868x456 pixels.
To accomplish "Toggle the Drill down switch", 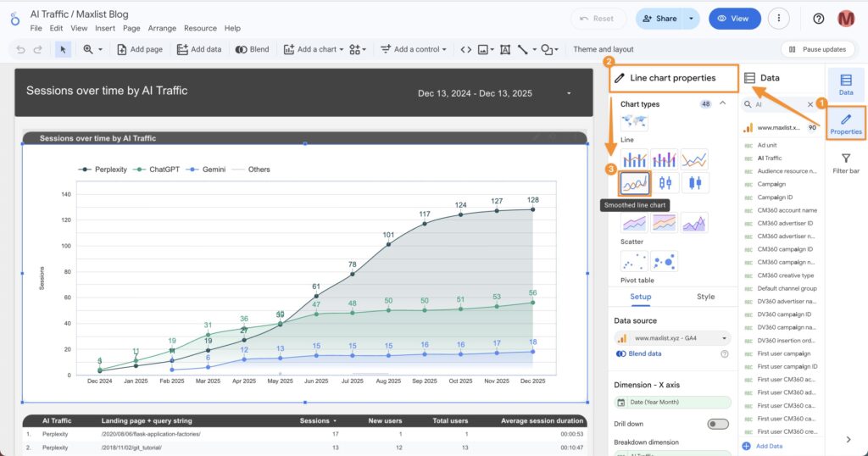I will [x=718, y=424].
